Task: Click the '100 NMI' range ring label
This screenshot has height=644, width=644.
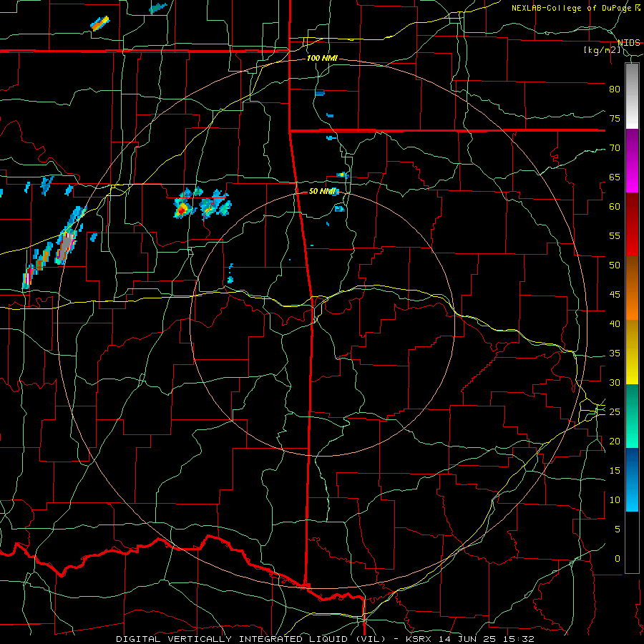Action: pos(323,58)
